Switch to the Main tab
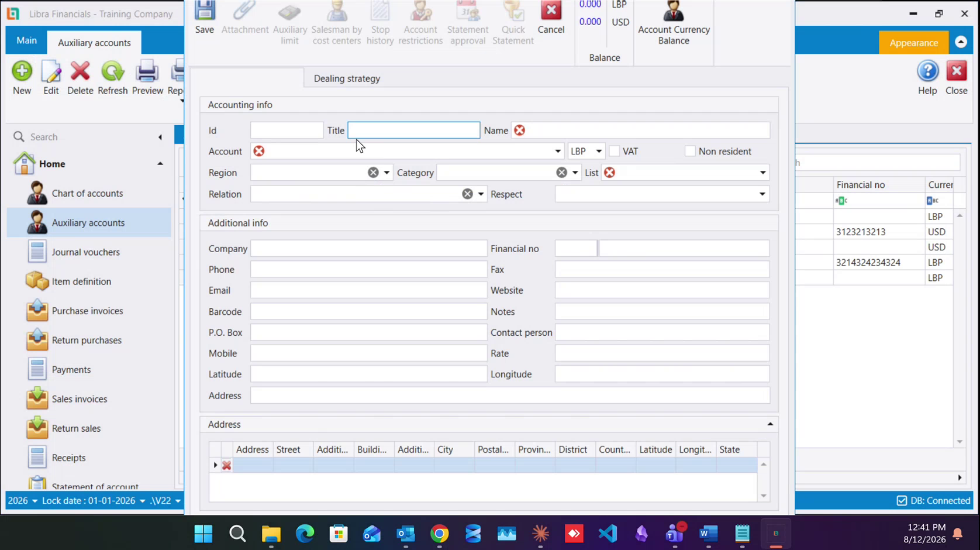 point(26,40)
